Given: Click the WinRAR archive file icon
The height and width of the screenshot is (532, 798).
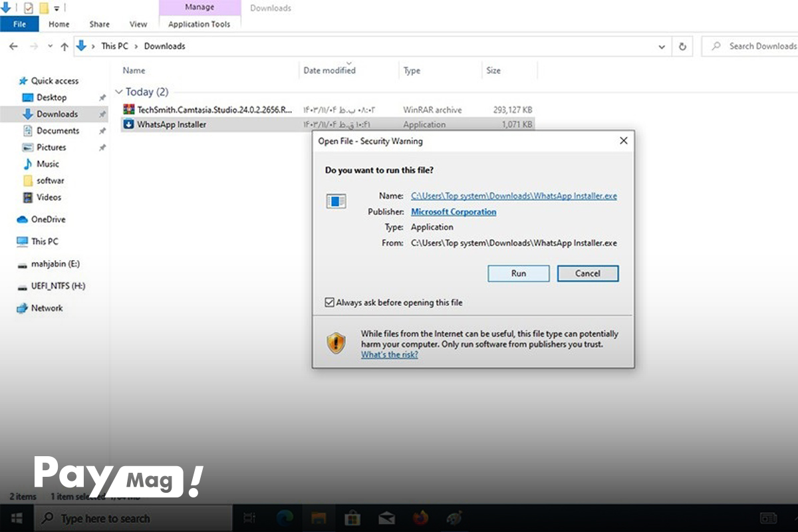Looking at the screenshot, I should pyautogui.click(x=129, y=110).
